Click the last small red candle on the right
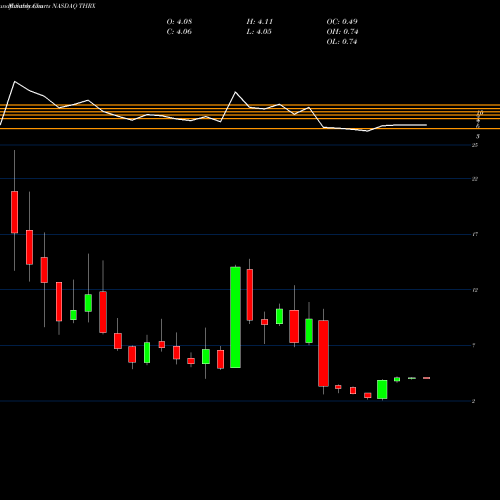This screenshot has width=500, height=500. (x=426, y=378)
